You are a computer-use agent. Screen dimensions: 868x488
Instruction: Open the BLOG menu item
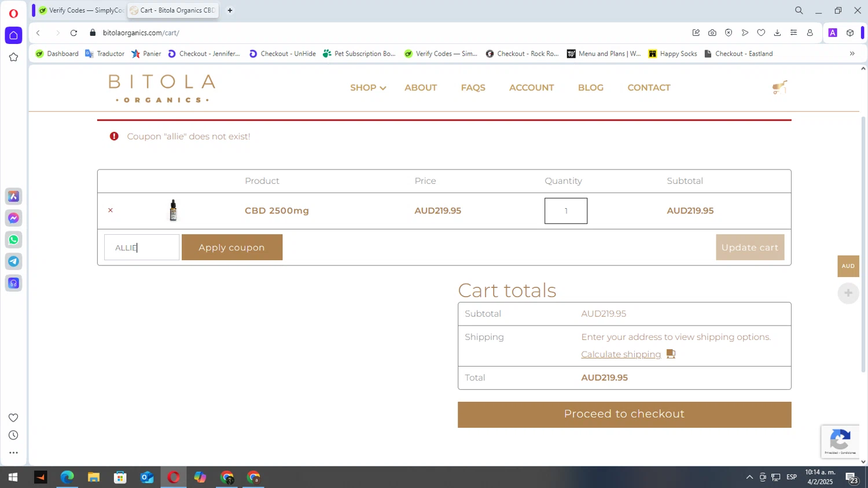coord(591,88)
